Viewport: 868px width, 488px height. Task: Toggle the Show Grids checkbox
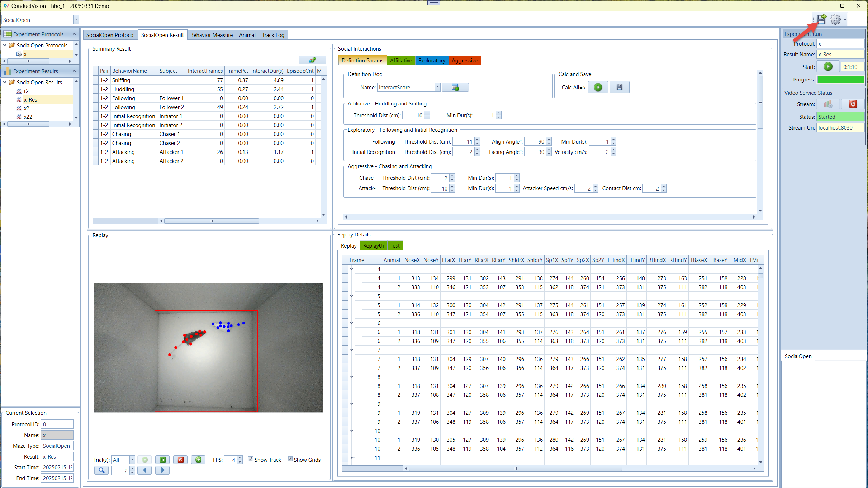290,459
